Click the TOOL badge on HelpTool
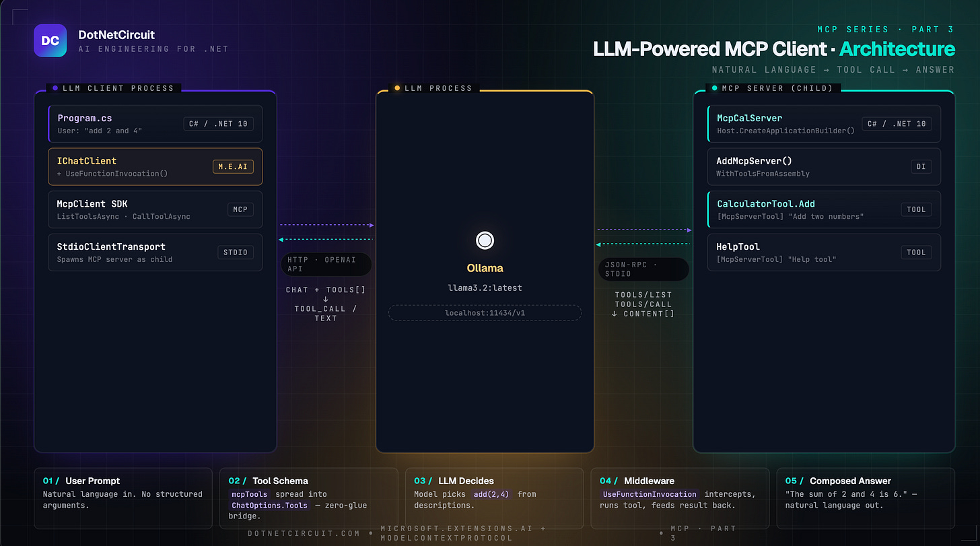This screenshot has height=546, width=980. [x=917, y=252]
